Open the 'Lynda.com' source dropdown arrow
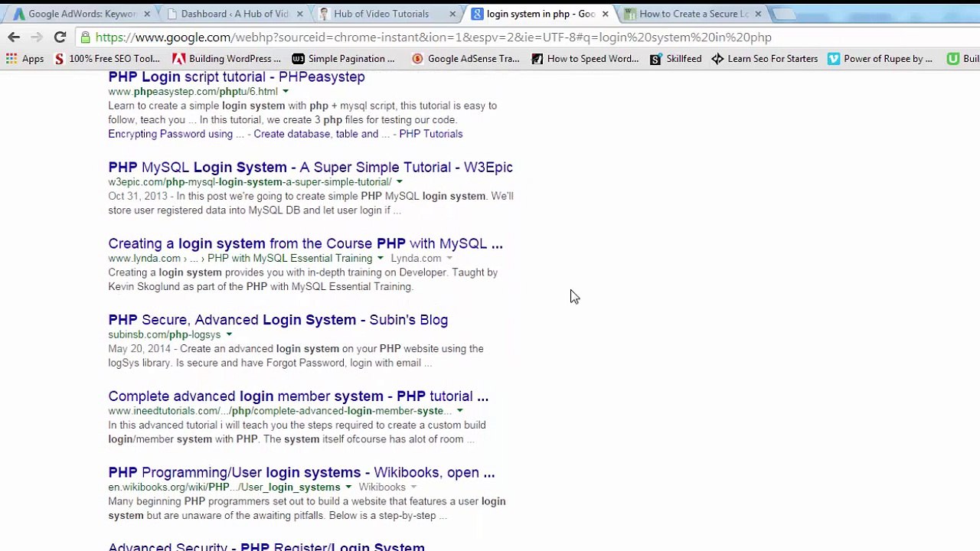The width and height of the screenshot is (980, 551). coord(449,259)
